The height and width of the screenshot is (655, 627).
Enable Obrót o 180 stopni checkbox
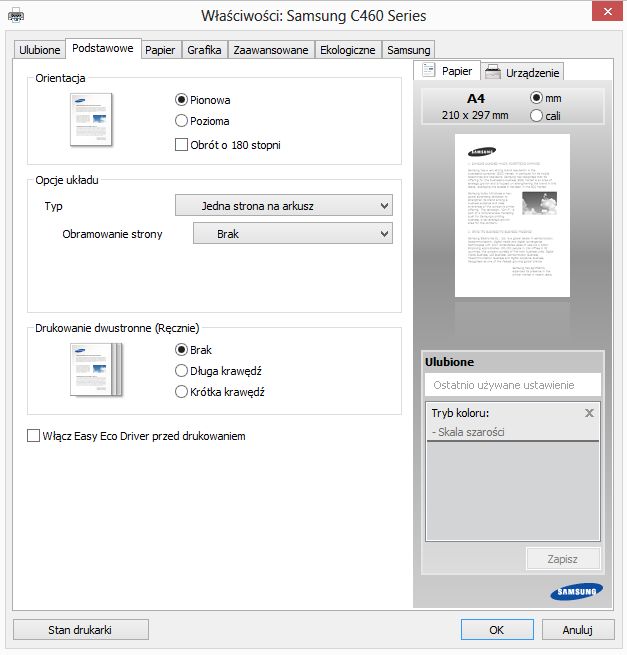(181, 145)
